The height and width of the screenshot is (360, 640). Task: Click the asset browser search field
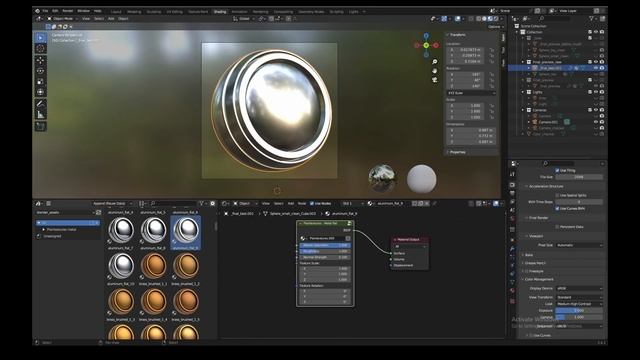point(173,203)
